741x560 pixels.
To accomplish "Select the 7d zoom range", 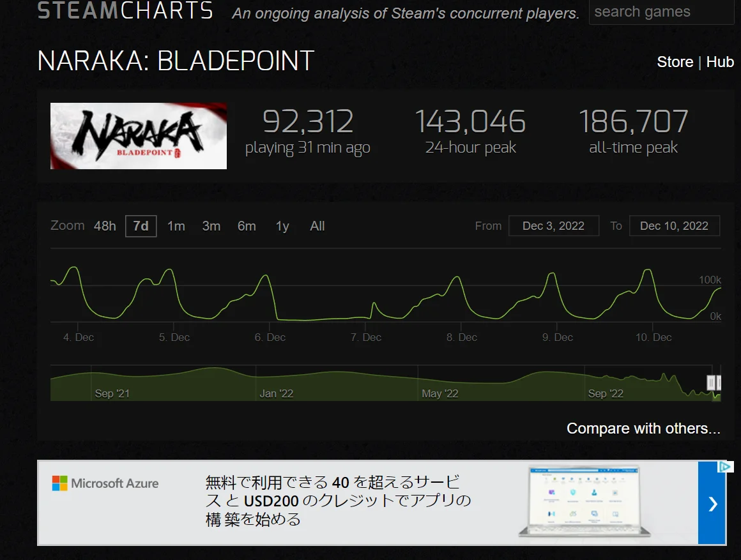I will 141,226.
